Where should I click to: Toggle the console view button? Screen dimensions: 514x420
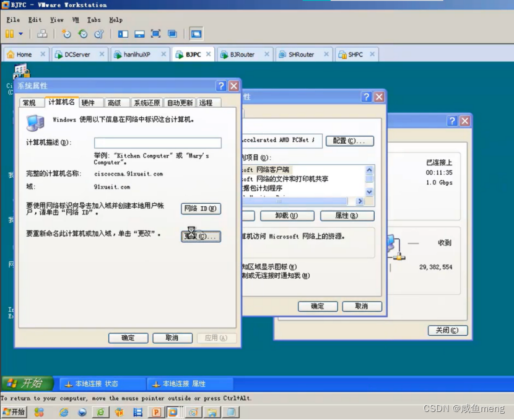[196, 34]
